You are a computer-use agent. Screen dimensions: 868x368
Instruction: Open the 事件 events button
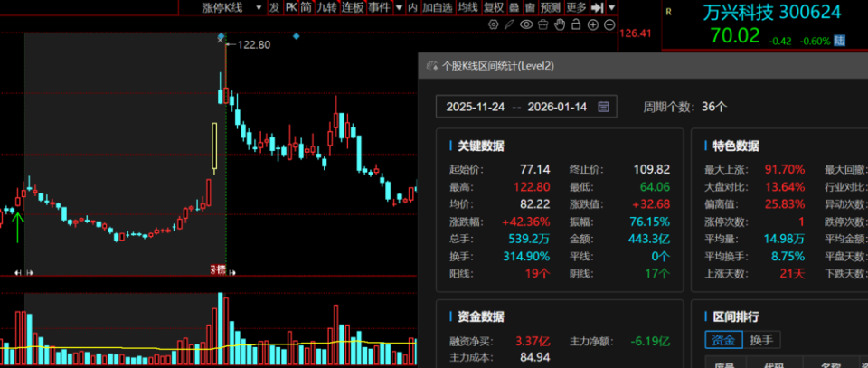click(379, 7)
